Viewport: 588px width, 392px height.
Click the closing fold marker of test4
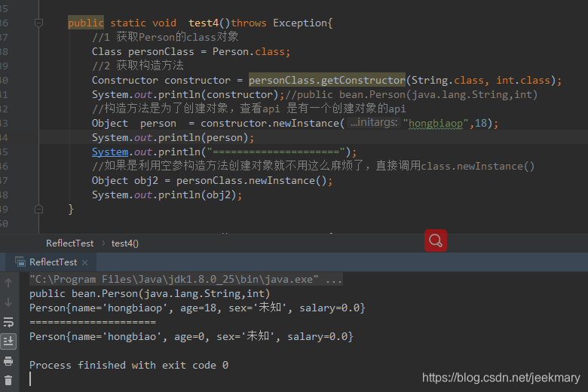(38, 210)
